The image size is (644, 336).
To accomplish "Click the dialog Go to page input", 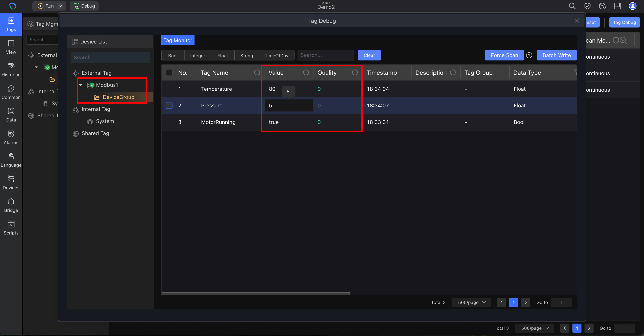I will [x=562, y=302].
